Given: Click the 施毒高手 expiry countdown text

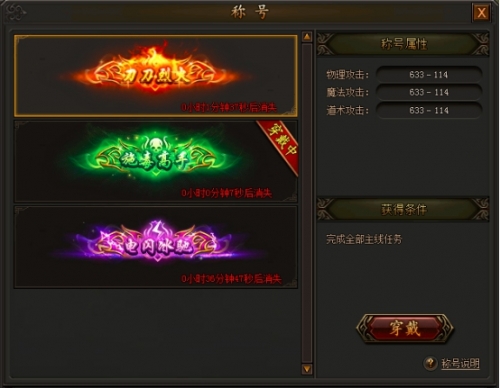Looking at the screenshot, I should (227, 193).
